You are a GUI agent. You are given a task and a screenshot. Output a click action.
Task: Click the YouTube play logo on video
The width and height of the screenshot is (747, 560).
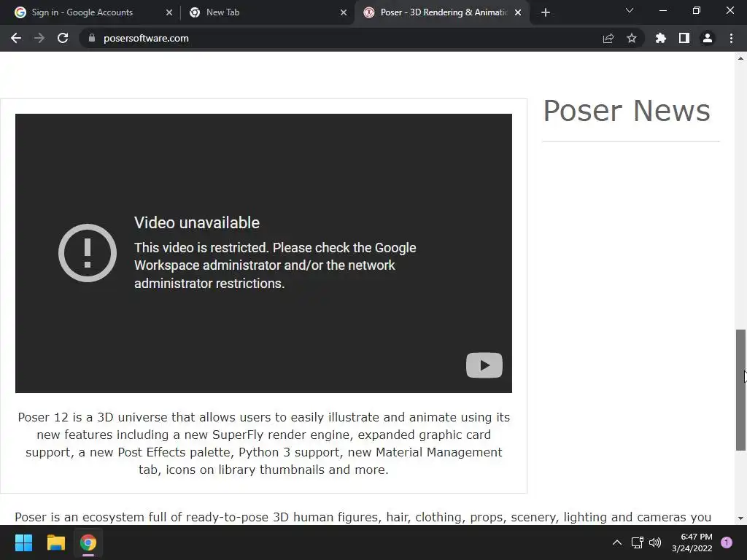(x=484, y=365)
